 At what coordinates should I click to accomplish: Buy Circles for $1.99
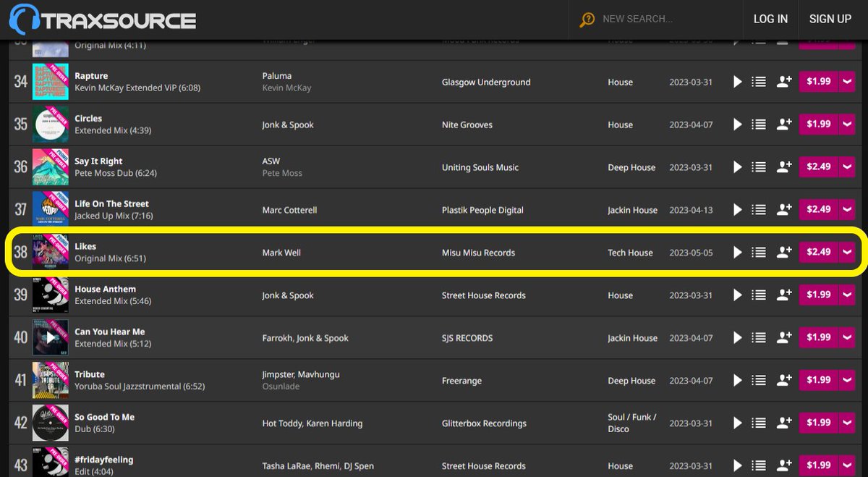tap(819, 124)
